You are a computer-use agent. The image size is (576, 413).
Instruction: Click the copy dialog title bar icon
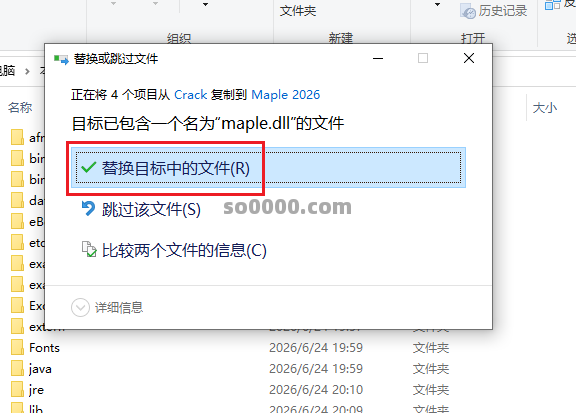(61, 59)
